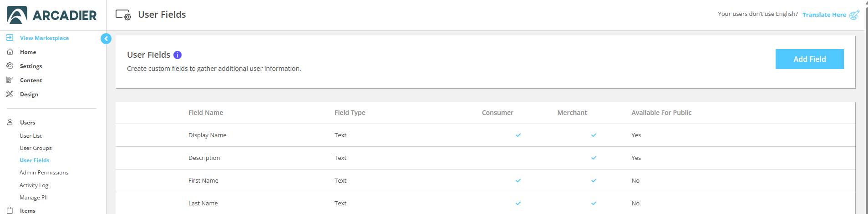The width and height of the screenshot is (868, 214).
Task: Click the Arcadier logo icon
Action: [x=17, y=15]
